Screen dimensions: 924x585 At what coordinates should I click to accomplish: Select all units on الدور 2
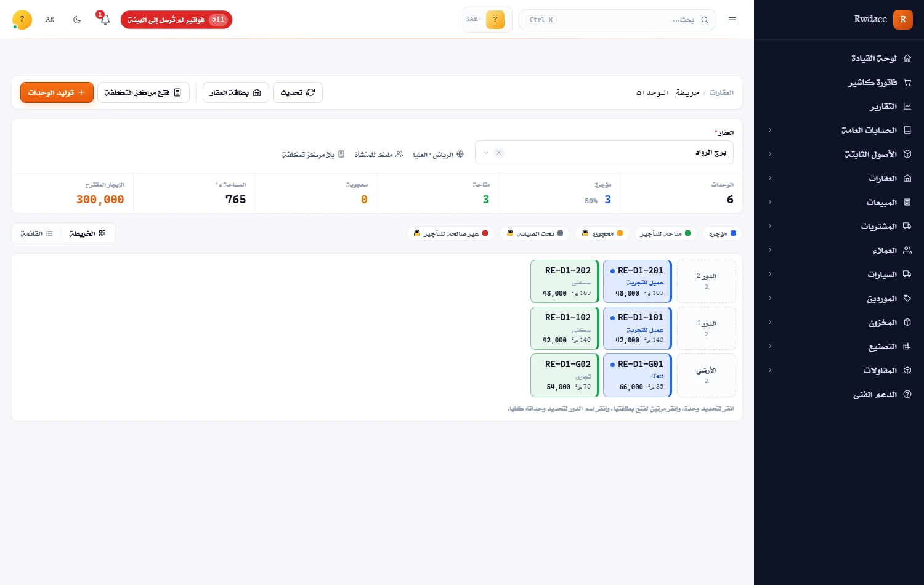click(x=707, y=281)
